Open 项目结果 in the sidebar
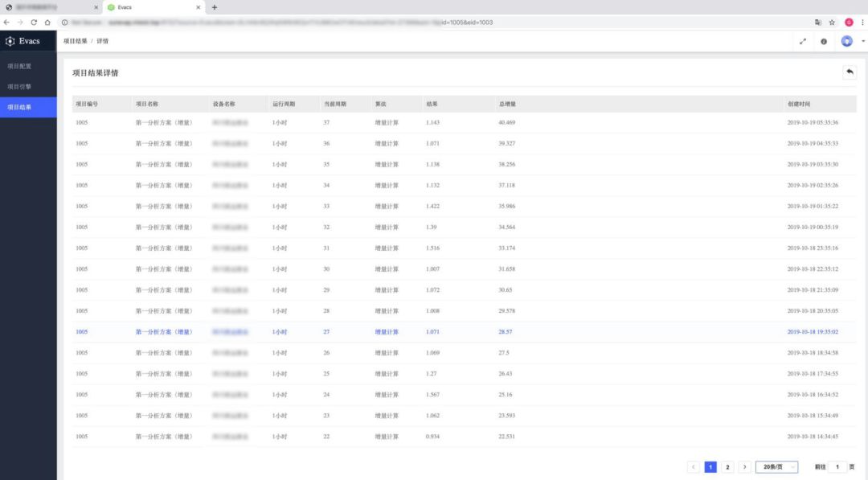Viewport: 868px width, 480px height. point(19,107)
